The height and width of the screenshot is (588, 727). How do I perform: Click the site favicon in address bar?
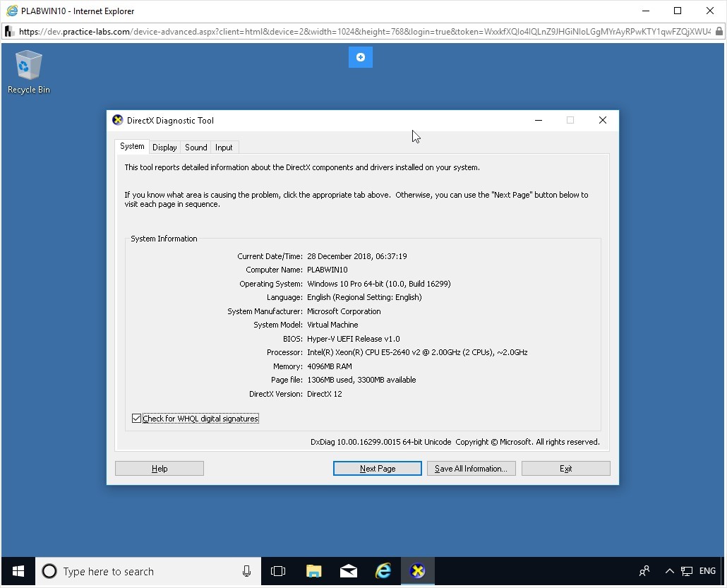tap(8, 32)
